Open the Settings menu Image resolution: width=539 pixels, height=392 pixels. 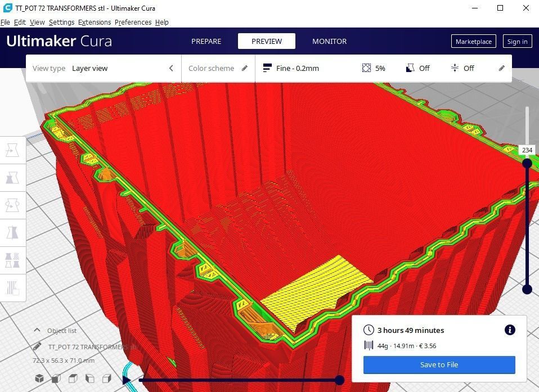[x=61, y=22]
